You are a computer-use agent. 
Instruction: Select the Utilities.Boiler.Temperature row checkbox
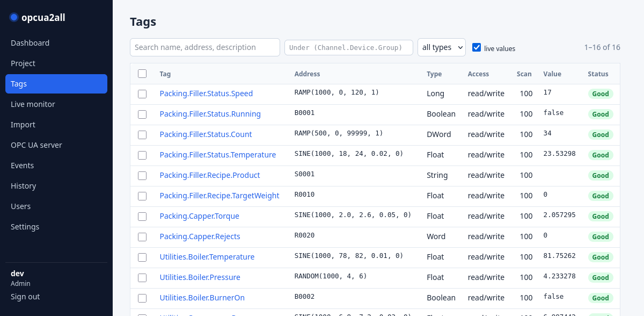click(x=142, y=257)
